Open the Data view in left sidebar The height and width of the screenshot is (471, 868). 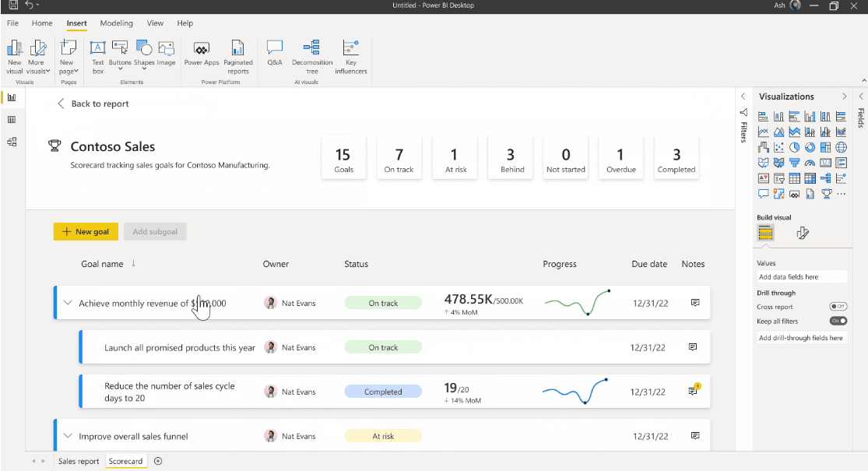[12, 120]
